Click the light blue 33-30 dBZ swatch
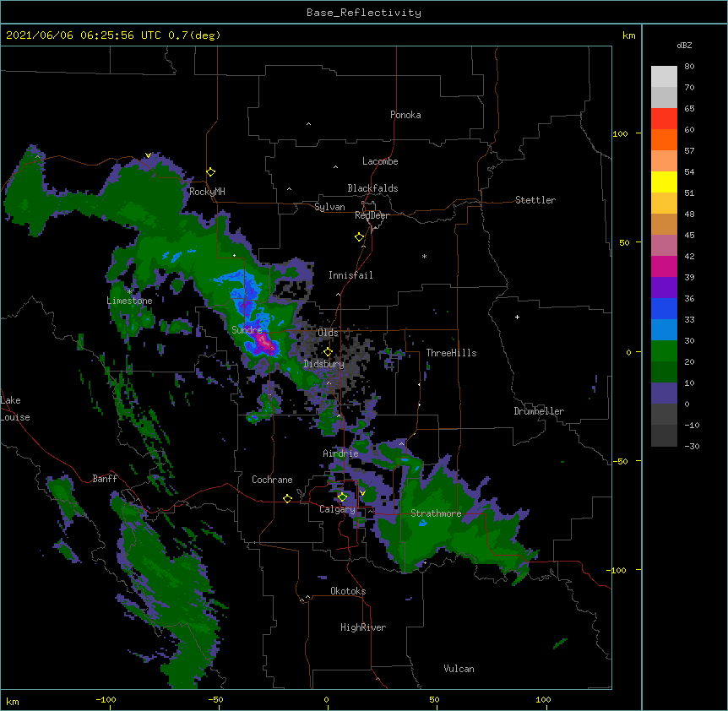The height and width of the screenshot is (711, 728). click(x=664, y=330)
